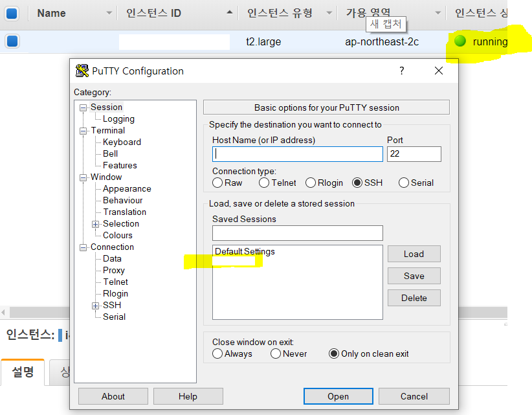Select the Appearance category

(x=127, y=188)
